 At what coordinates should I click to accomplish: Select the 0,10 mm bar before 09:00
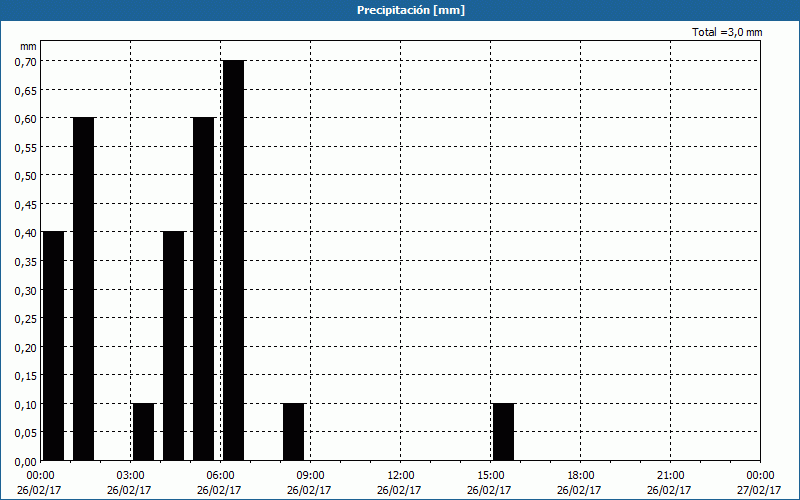[294, 432]
